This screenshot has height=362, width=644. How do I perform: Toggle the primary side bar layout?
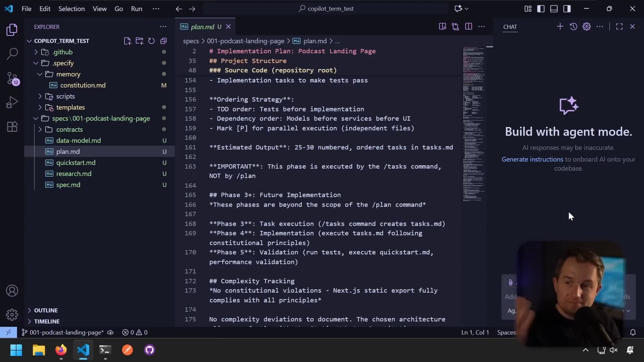click(541, 9)
